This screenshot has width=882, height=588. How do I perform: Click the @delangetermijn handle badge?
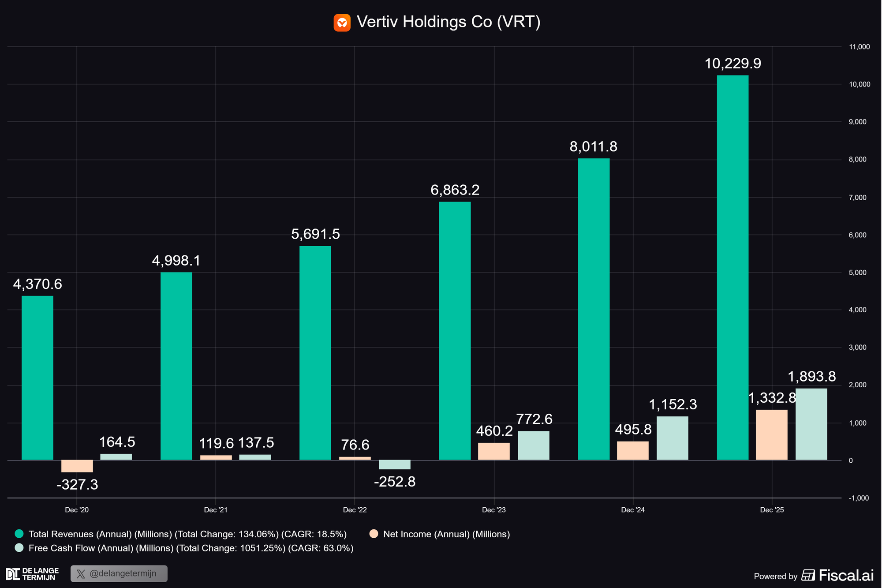click(119, 574)
